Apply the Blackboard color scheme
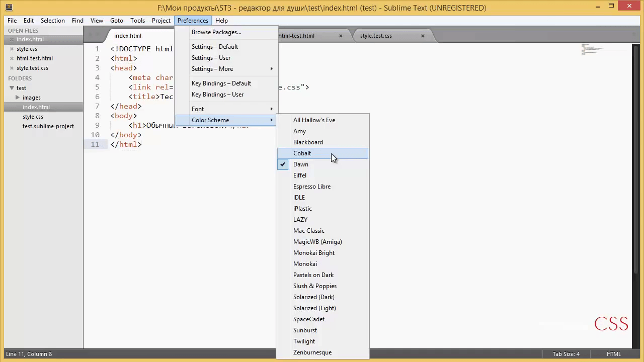Screen dimensions: 644x362 (323, 142)
